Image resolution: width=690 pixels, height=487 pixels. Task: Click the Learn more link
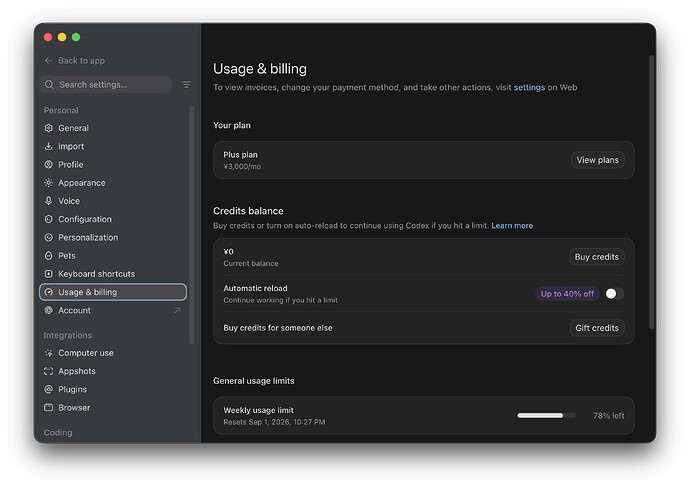512,226
